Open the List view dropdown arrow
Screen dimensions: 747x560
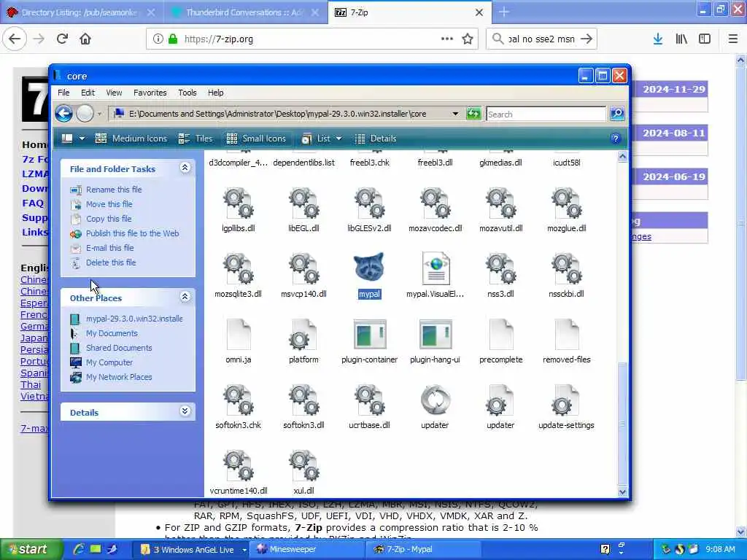[x=338, y=139]
